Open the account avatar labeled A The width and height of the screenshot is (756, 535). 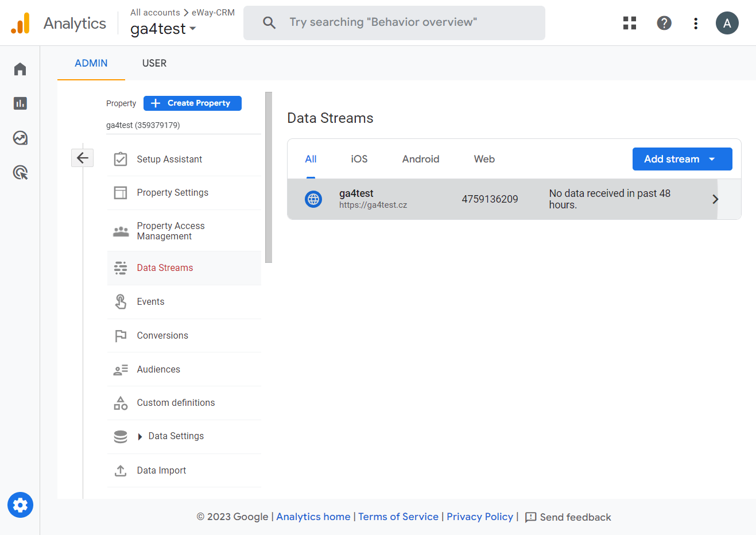(x=727, y=23)
